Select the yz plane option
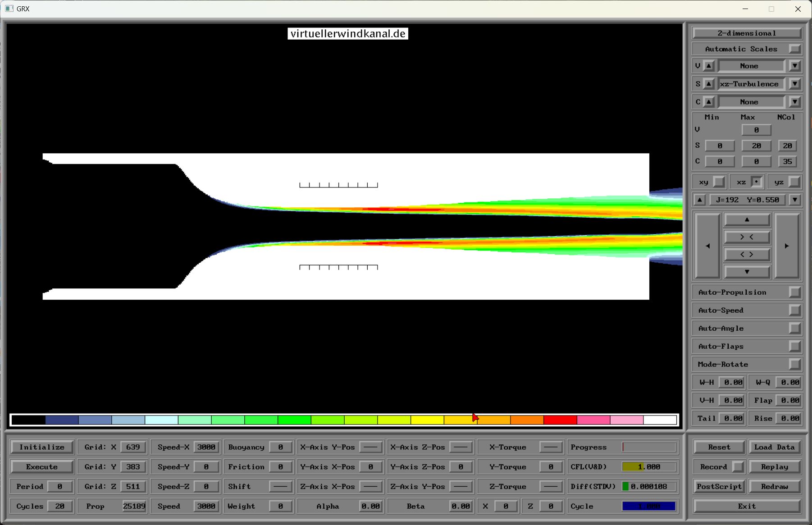The image size is (812, 525). pos(795,182)
